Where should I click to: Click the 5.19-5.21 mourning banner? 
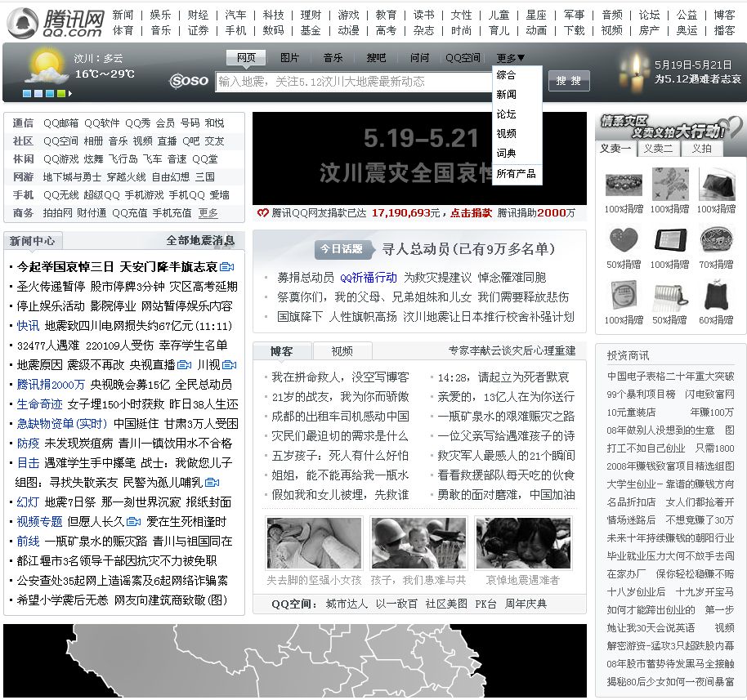419,158
